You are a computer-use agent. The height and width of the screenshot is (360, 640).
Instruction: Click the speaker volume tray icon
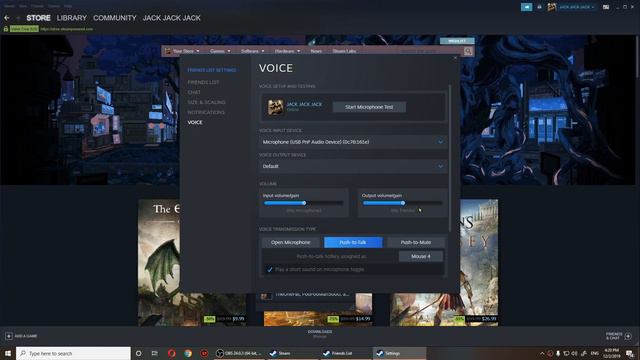click(x=575, y=353)
